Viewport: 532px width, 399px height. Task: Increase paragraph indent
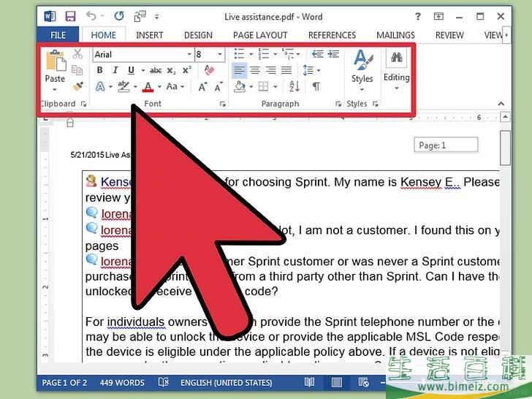click(333, 54)
